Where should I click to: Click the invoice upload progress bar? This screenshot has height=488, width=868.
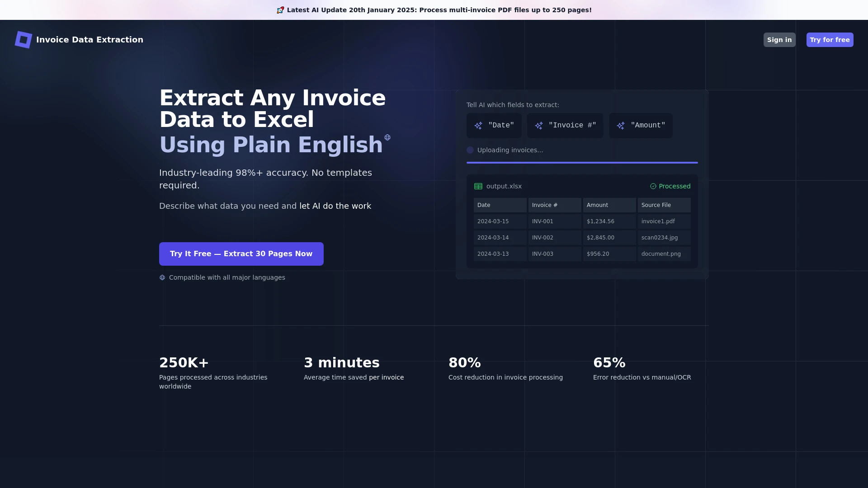click(x=582, y=163)
